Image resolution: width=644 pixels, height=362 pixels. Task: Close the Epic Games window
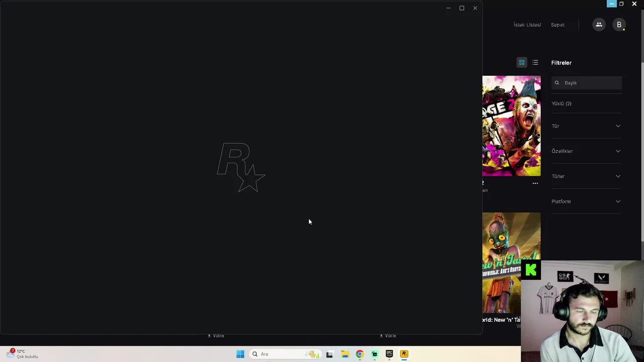pos(634,4)
